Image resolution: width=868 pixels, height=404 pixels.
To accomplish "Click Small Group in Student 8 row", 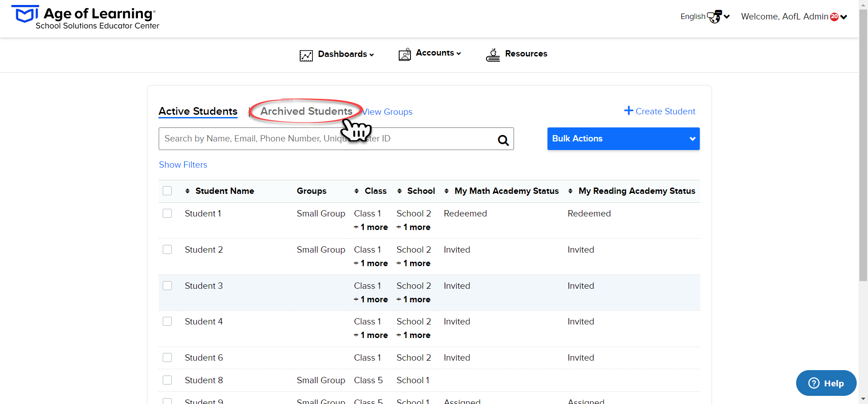I will [x=321, y=380].
